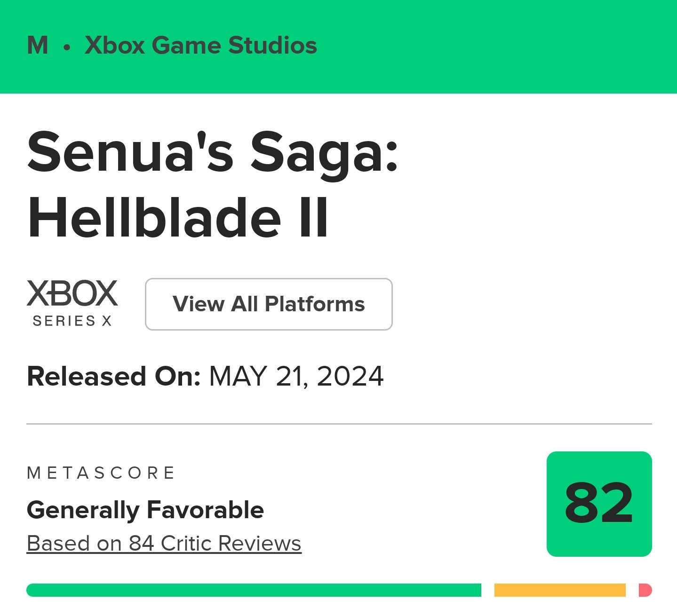Open the Xbox Game Studios publisher link
Image resolution: width=677 pixels, height=616 pixels.
click(201, 46)
